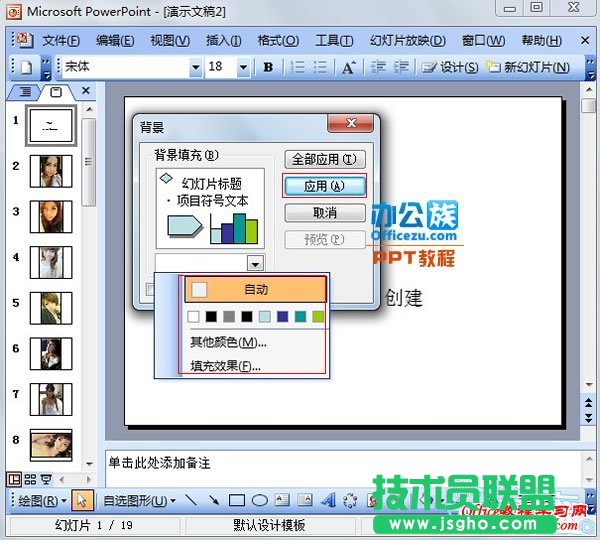
Task: Apply numbered list formatting
Action: 297,67
